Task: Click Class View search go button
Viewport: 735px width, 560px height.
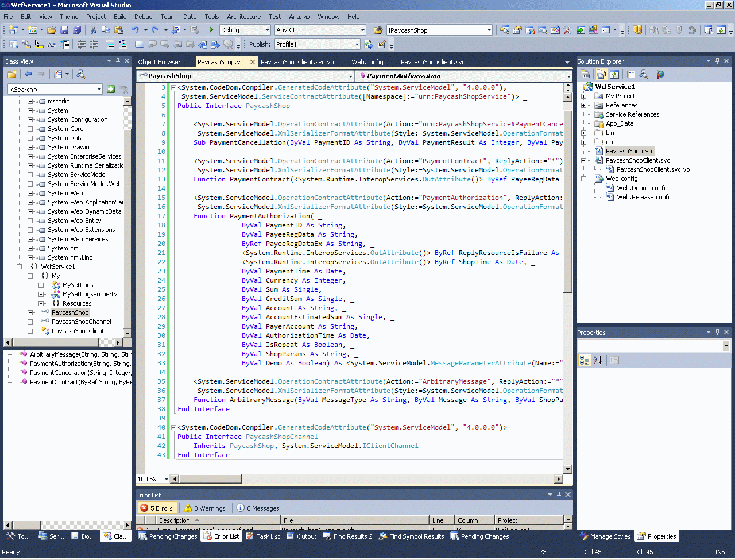Action: (x=111, y=89)
